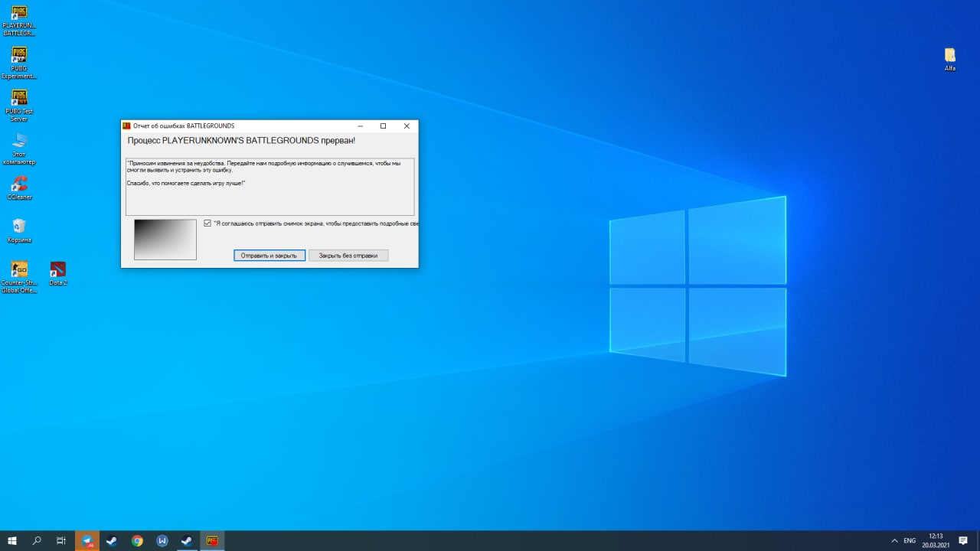The height and width of the screenshot is (551, 980).
Task: Click Закрыть без отправки button
Action: pyautogui.click(x=348, y=256)
